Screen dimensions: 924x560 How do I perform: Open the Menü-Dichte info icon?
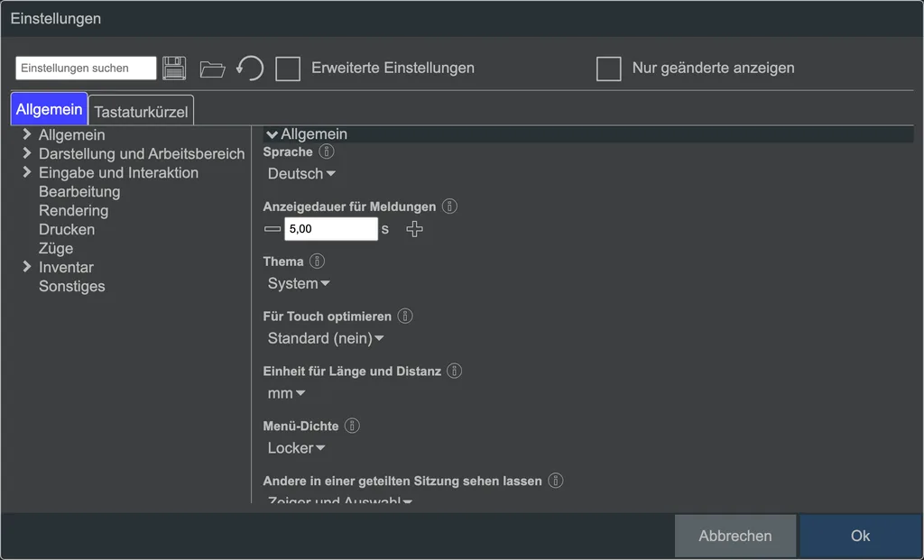point(352,426)
